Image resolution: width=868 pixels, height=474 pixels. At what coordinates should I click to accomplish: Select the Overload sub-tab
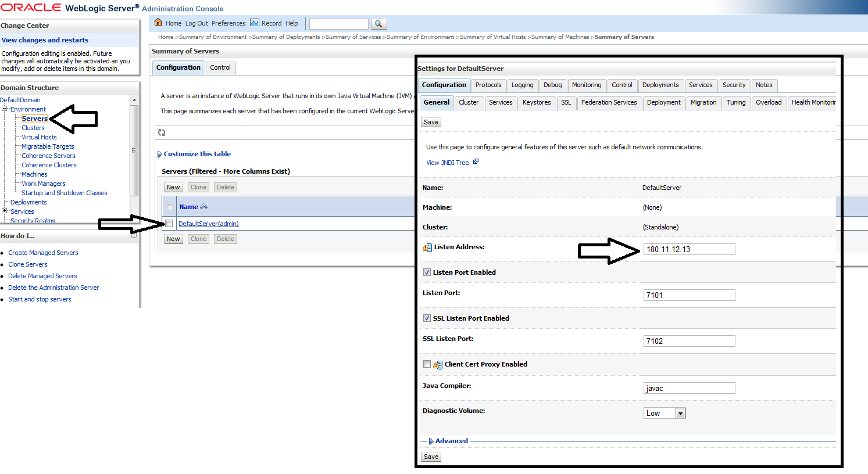(769, 102)
